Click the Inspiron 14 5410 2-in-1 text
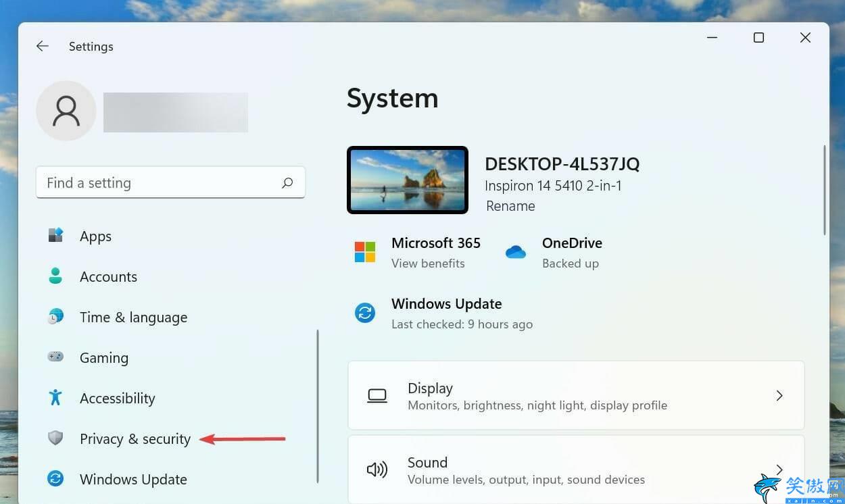Image resolution: width=845 pixels, height=504 pixels. (553, 185)
